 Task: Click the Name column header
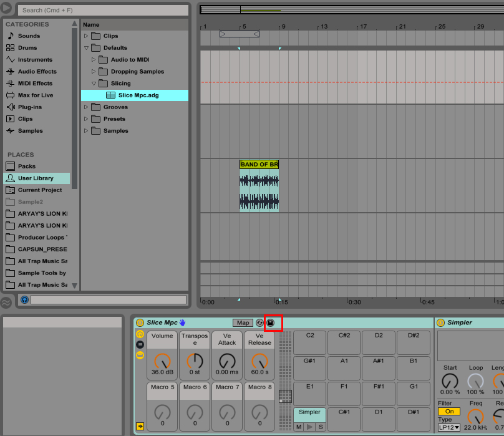135,25
